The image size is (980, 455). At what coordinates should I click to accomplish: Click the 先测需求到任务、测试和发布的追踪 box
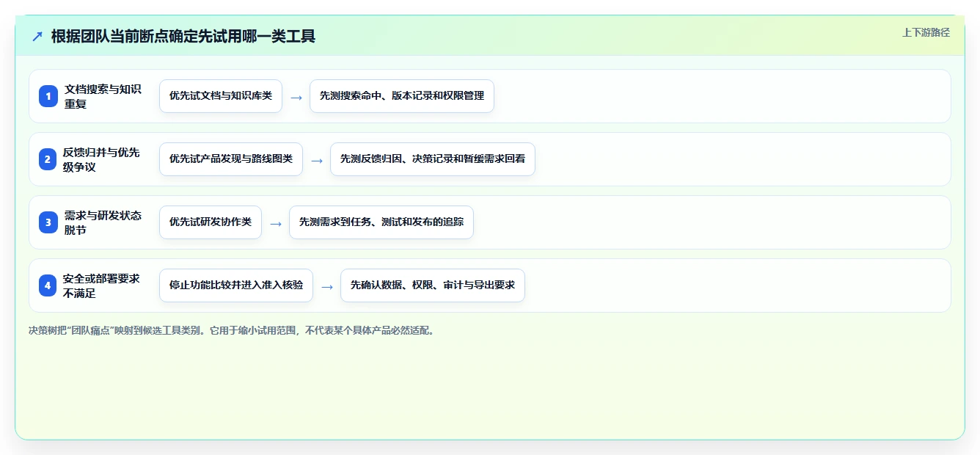(x=381, y=222)
